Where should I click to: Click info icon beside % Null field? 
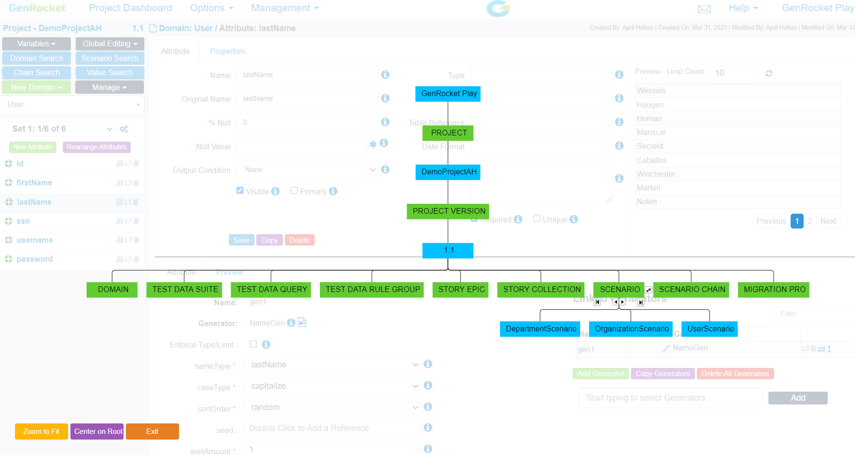click(385, 122)
